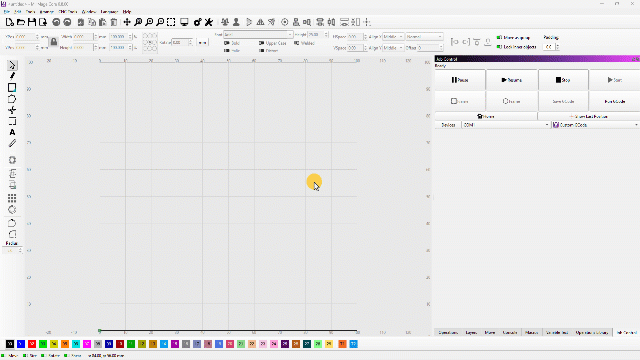
Task: Click the Flip Horizontal triangle icon
Action: [x=260, y=22]
